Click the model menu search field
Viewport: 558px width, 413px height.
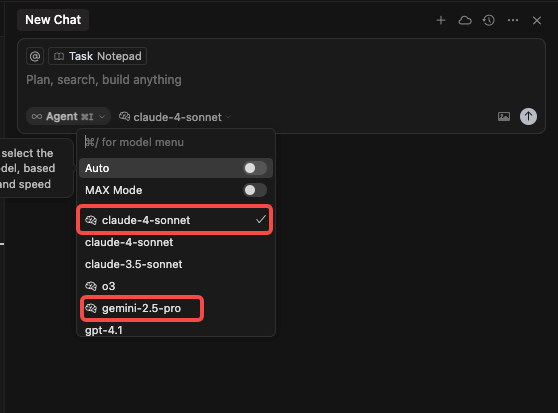[x=176, y=142]
